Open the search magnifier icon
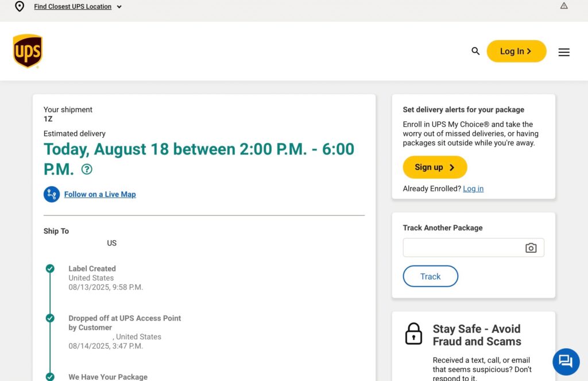Viewport: 588px width, 381px height. [475, 51]
